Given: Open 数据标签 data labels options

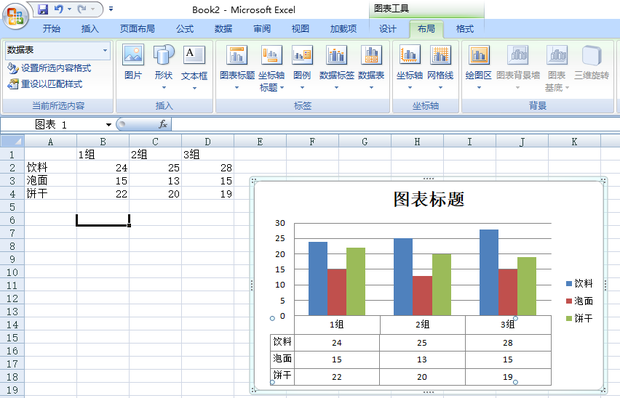Looking at the screenshot, I should pos(336,66).
